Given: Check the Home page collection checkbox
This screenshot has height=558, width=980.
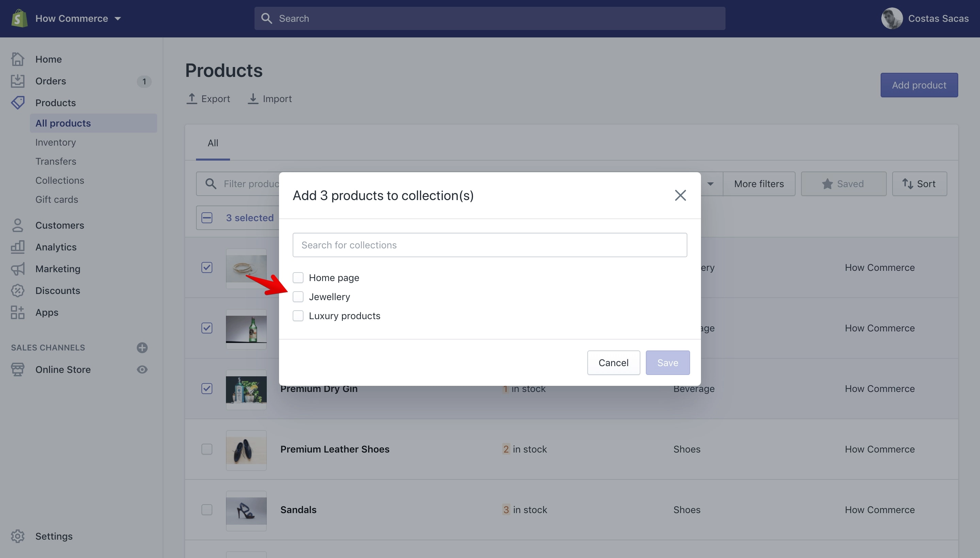Looking at the screenshot, I should click(298, 277).
